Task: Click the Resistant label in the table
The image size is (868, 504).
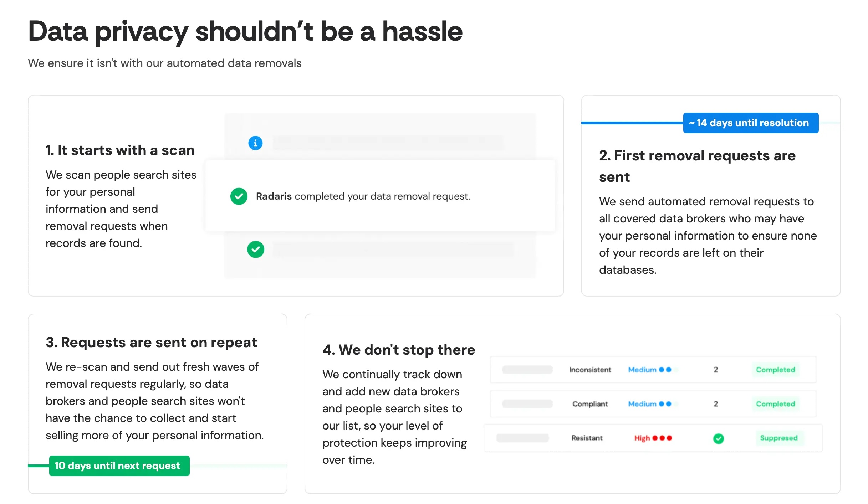Action: [587, 438]
